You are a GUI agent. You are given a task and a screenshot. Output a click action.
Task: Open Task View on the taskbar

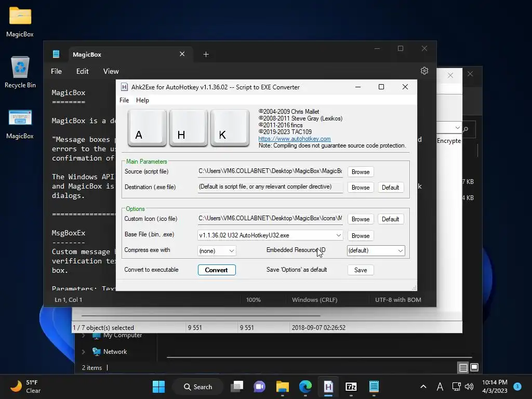pyautogui.click(x=237, y=387)
